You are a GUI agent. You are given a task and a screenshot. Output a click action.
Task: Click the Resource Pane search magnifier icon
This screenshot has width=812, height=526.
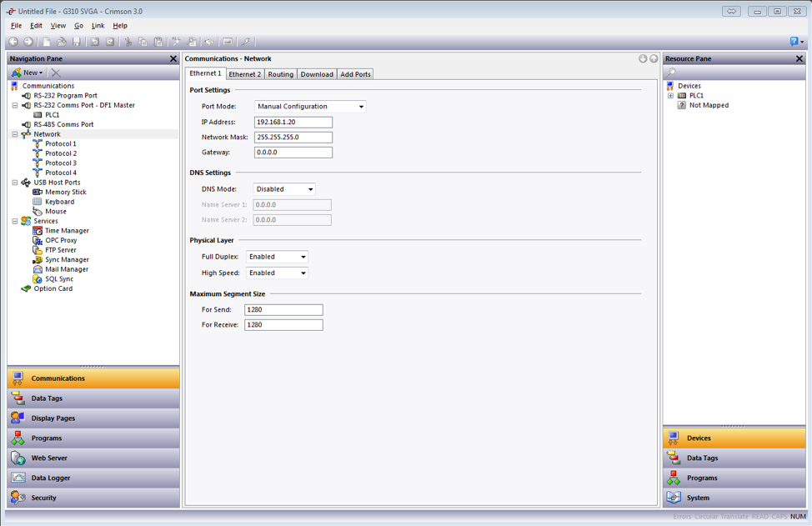pyautogui.click(x=672, y=73)
